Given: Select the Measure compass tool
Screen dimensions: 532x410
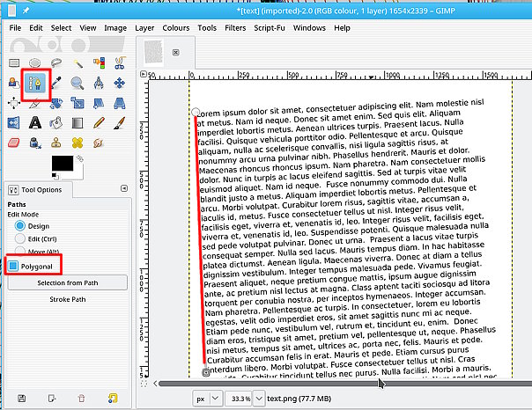Looking at the screenshot, I should click(99, 83).
